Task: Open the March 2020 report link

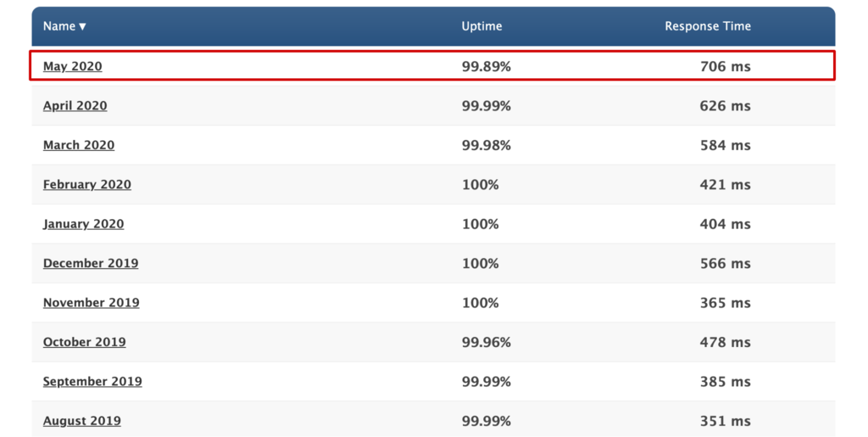Action: 78,145
